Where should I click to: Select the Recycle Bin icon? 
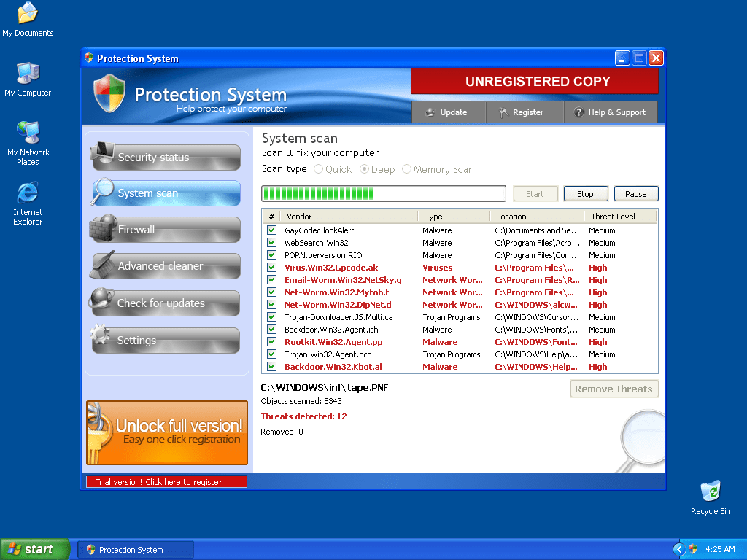click(710, 491)
